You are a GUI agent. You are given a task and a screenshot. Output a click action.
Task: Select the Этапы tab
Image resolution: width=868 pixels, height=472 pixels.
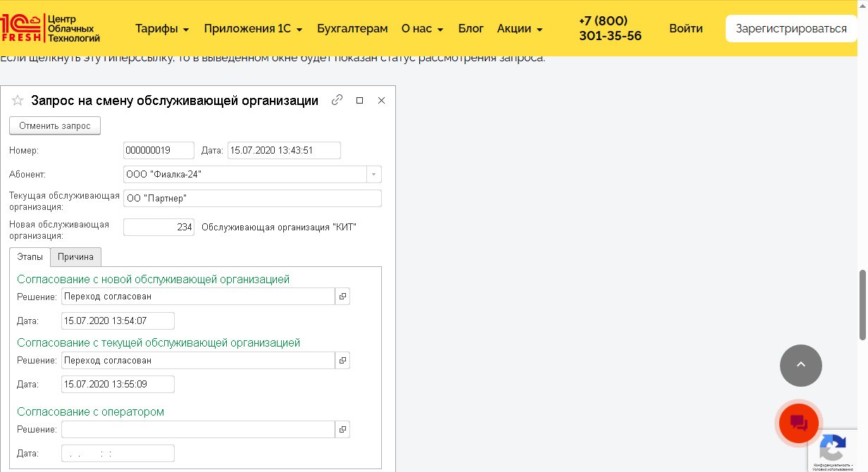30,256
